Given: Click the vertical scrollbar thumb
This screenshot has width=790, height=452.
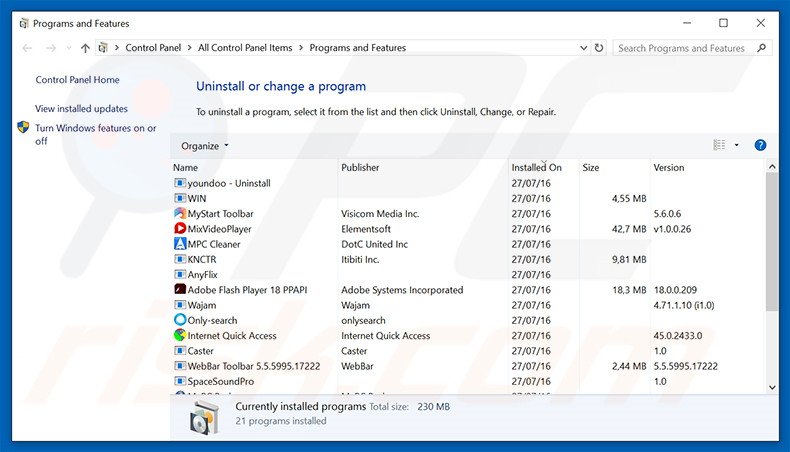Looking at the screenshot, I should tap(772, 241).
